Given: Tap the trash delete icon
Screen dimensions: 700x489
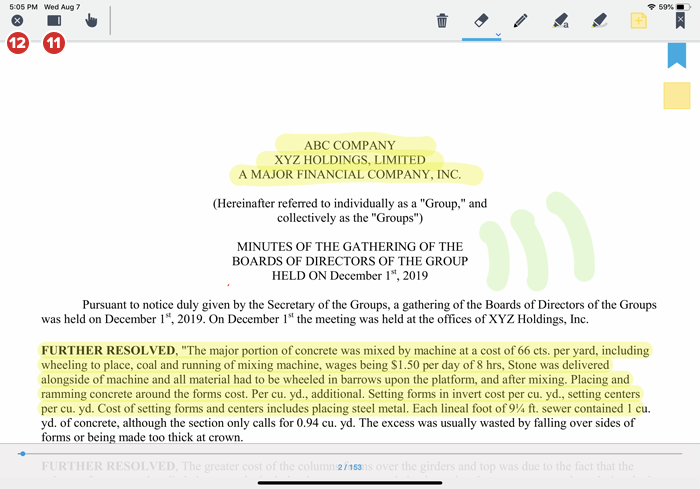Looking at the screenshot, I should click(x=442, y=20).
